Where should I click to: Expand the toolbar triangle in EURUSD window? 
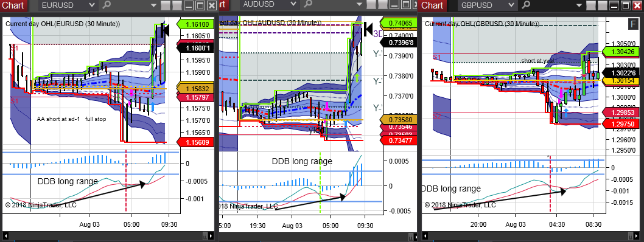[x=153, y=5]
